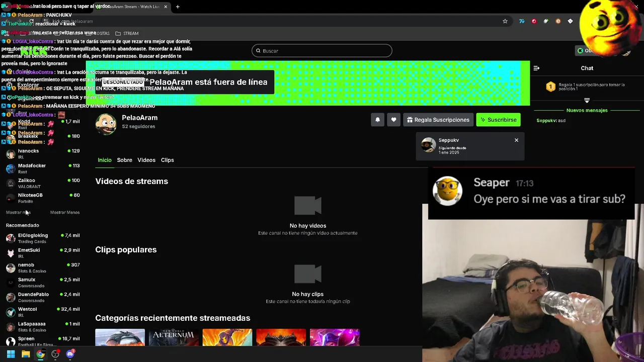Click the heart follow icon
The width and height of the screenshot is (644, 362).
pos(393,120)
